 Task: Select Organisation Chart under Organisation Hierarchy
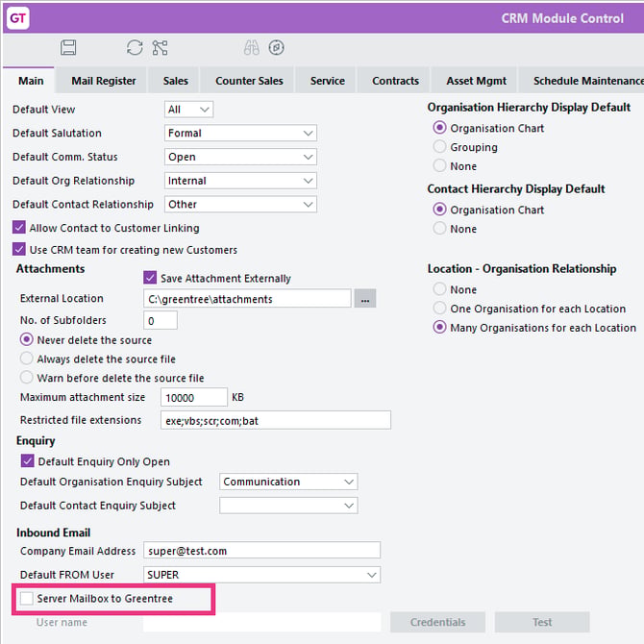[x=439, y=128]
